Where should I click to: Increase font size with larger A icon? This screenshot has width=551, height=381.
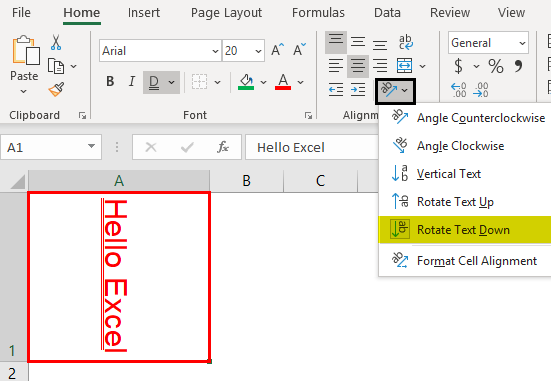pos(277,50)
